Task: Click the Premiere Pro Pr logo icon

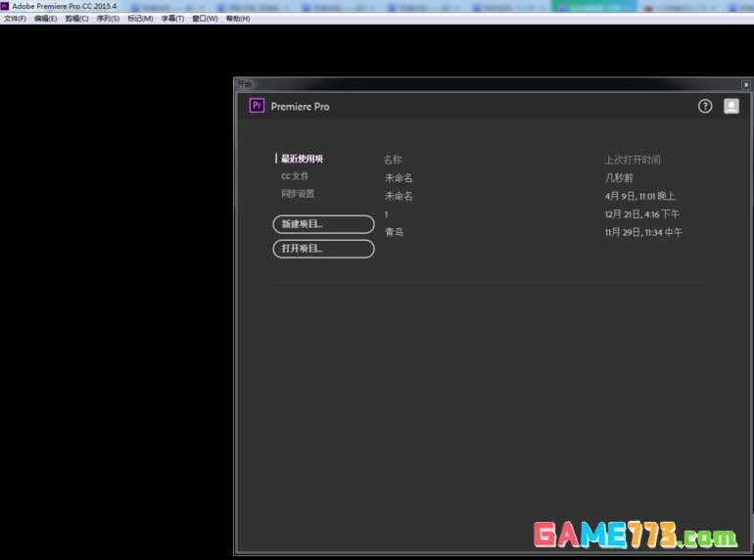Action: (257, 106)
